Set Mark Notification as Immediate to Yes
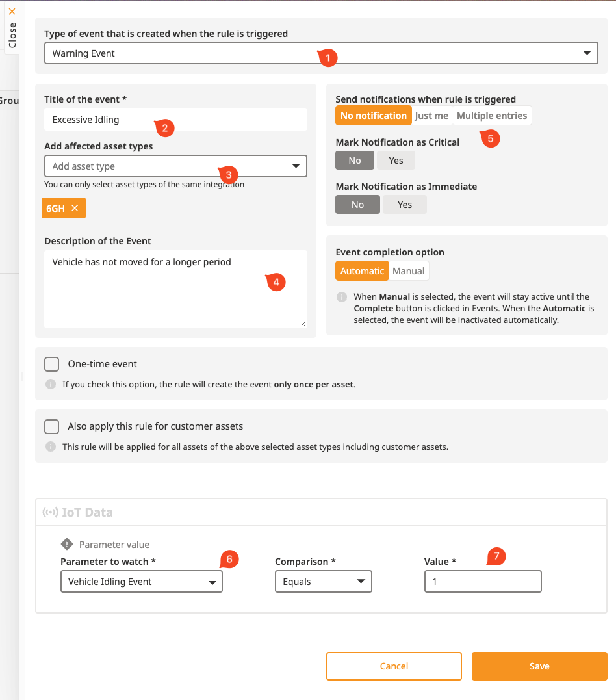Viewport: 616px width, 700px height. click(404, 205)
